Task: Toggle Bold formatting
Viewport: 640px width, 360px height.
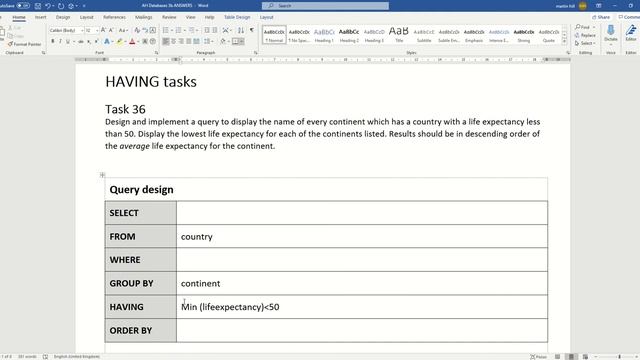Action: 53,41
